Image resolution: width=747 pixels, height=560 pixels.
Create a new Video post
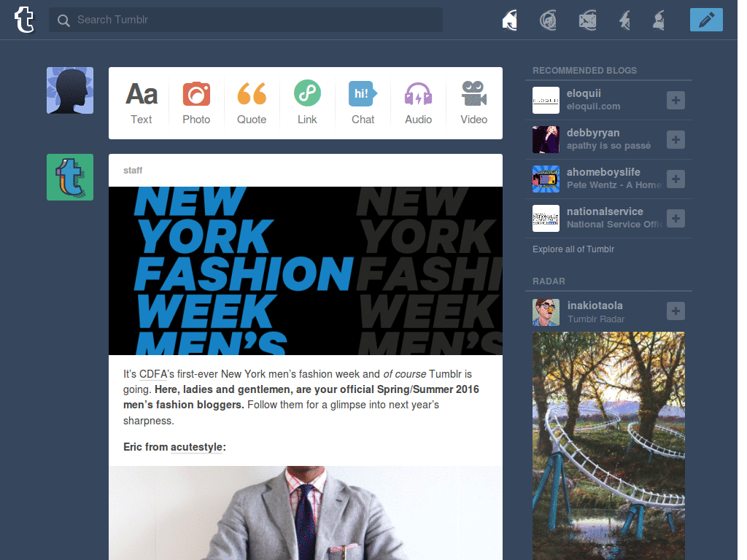pos(473,103)
